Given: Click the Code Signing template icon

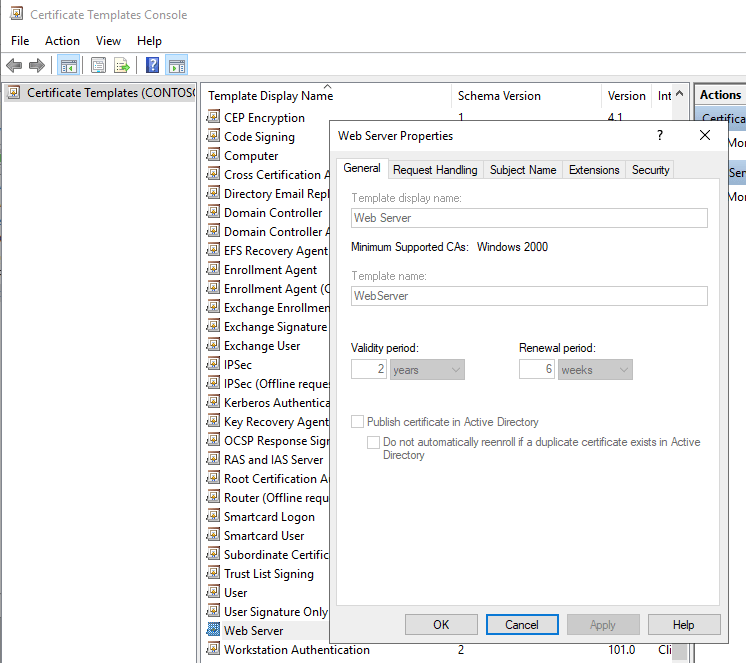Looking at the screenshot, I should pos(213,137).
